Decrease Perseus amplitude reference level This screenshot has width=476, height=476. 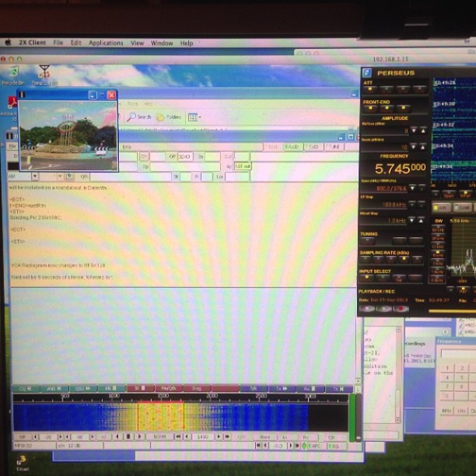(x=414, y=131)
